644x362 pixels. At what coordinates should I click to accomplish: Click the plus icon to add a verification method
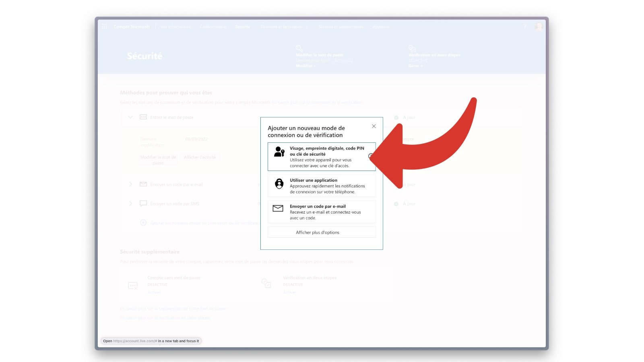tap(143, 222)
